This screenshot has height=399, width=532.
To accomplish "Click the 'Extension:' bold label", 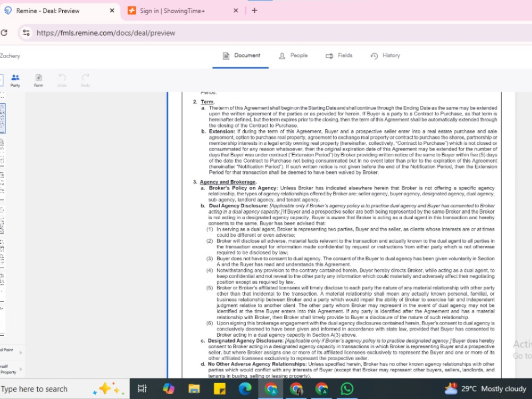I will pos(221,131).
